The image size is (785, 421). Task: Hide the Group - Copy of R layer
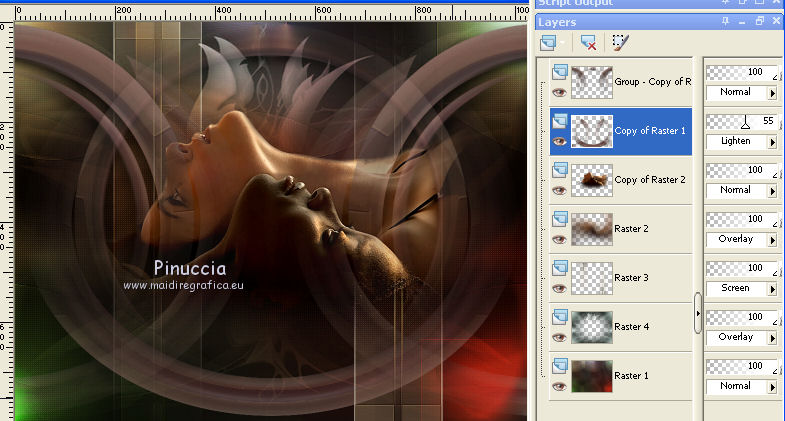point(559,92)
